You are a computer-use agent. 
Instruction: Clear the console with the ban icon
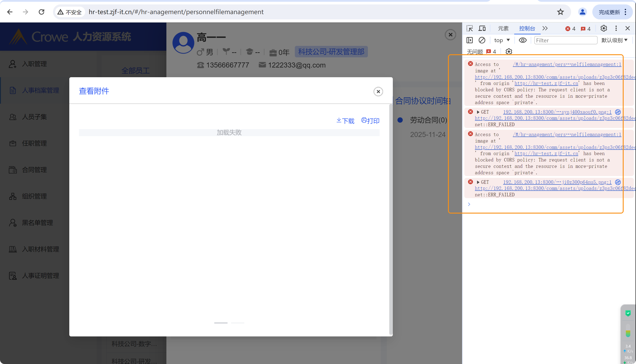[x=482, y=40]
